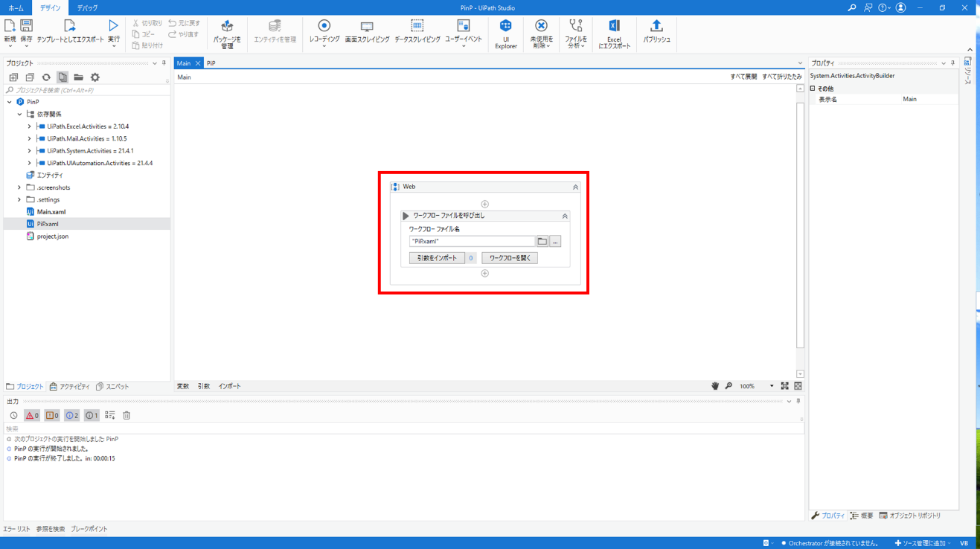Click the 保存 (Save) icon
The width and height of the screenshot is (980, 549).
(26, 26)
